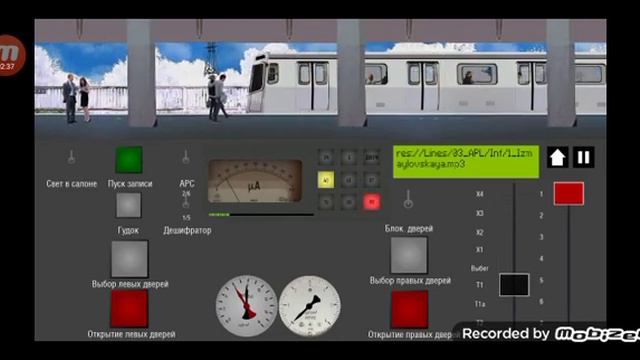Click the lit red ARS indicator lamp
Image resolution: width=640 pixels, height=360 pixels.
tap(371, 202)
